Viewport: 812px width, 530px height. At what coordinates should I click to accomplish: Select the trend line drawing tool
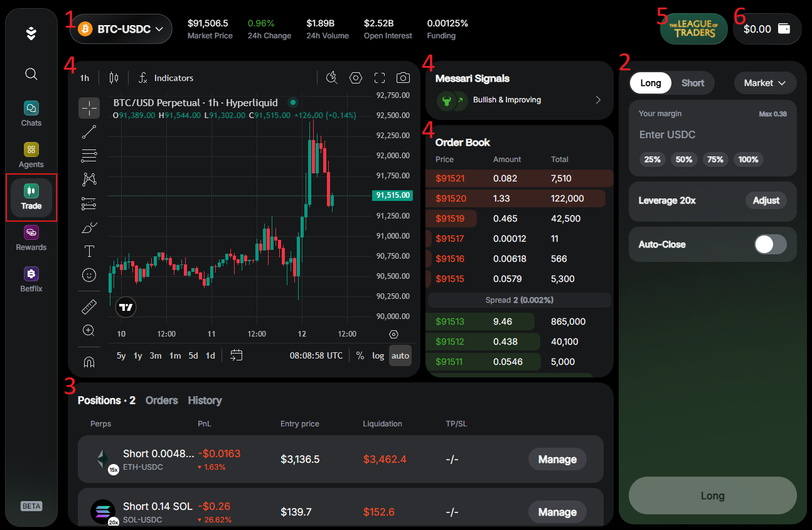click(89, 131)
